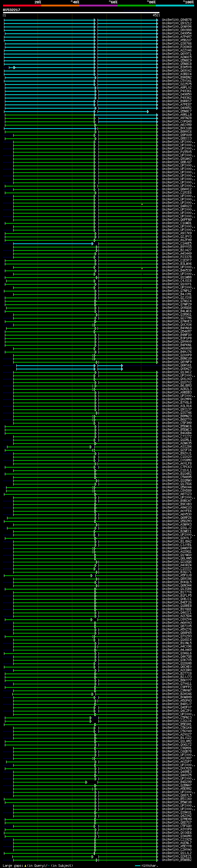Select hit label UniRef100_A6G6G8
Screen dimensions: 197x868
(177, 349)
